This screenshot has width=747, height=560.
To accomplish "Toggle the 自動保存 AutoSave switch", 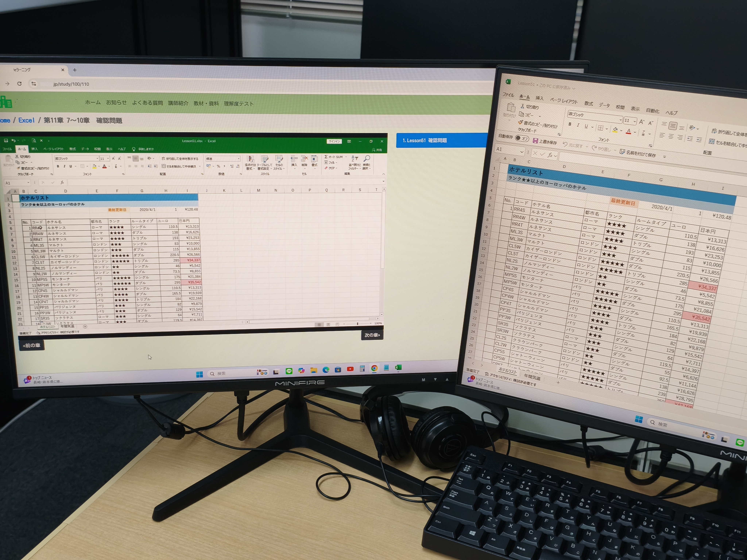I will click(x=522, y=138).
